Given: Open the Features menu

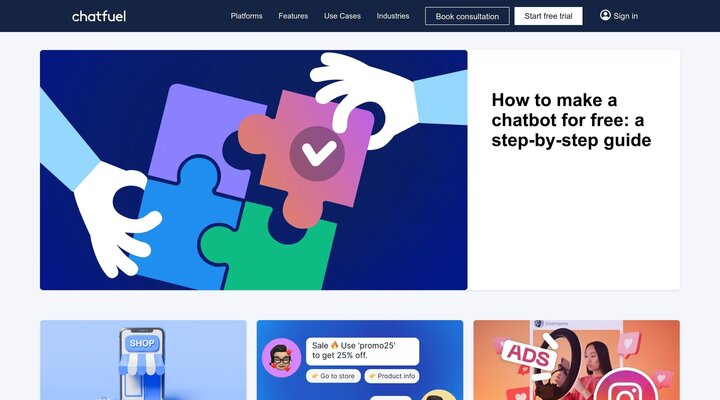Looking at the screenshot, I should [x=293, y=16].
